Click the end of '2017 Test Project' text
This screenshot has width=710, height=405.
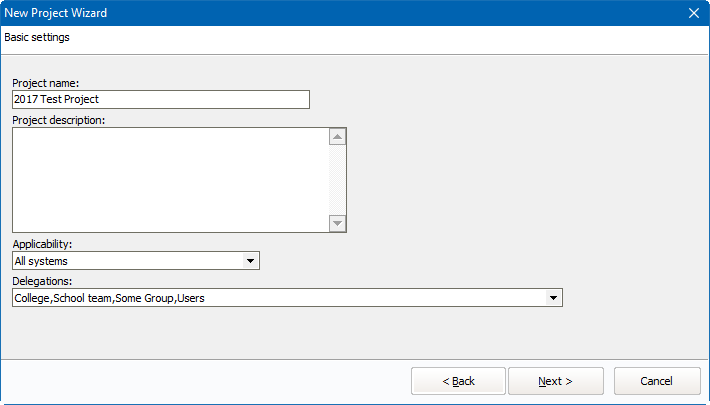click(x=100, y=99)
